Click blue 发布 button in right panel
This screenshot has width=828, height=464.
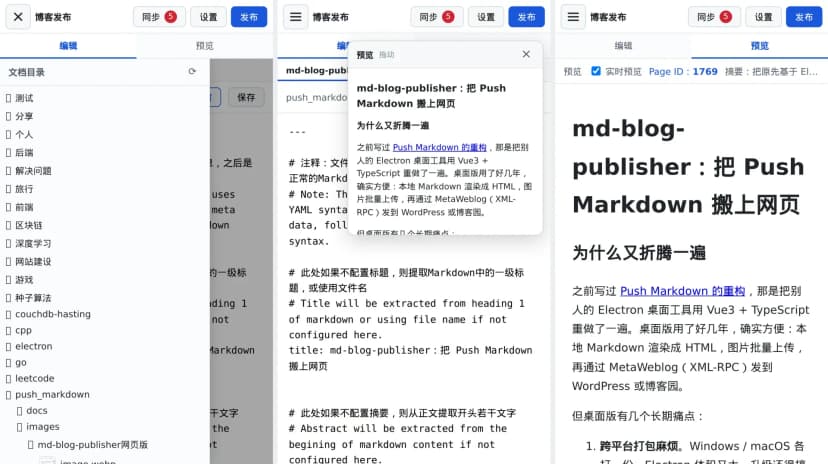coord(804,17)
